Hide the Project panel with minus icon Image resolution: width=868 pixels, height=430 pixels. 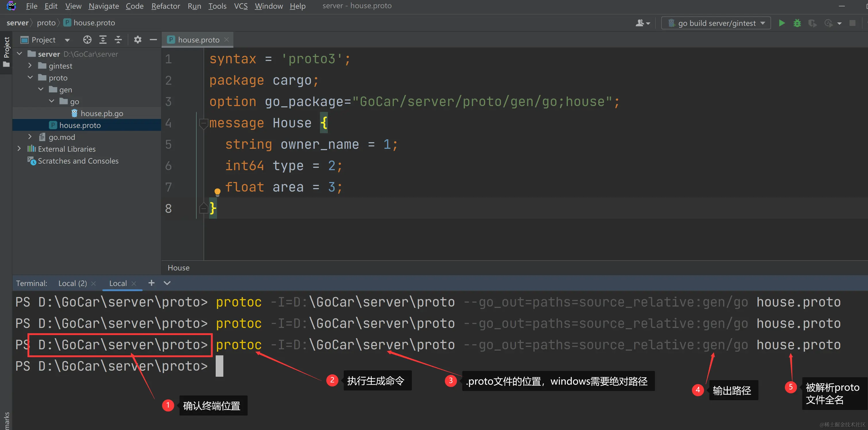(x=153, y=40)
